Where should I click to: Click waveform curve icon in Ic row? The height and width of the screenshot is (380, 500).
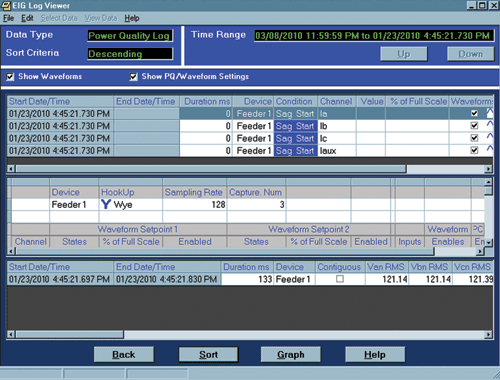click(489, 136)
